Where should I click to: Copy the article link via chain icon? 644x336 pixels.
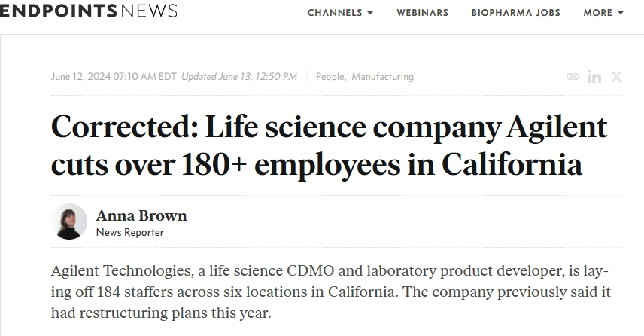coord(573,77)
